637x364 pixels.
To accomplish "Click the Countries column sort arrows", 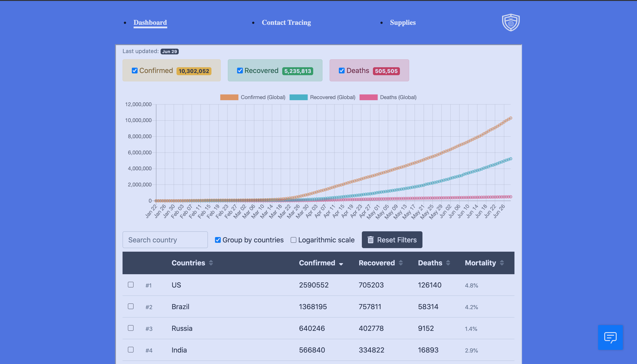I will click(211, 263).
